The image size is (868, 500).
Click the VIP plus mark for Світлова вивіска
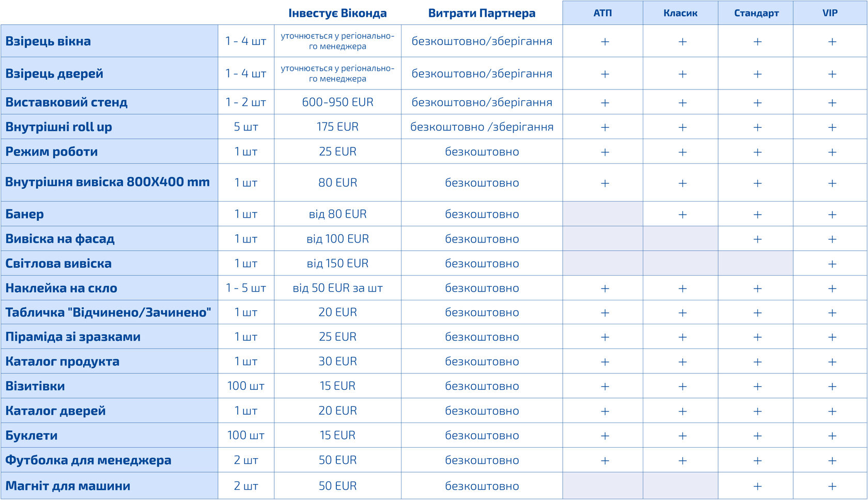click(x=832, y=264)
